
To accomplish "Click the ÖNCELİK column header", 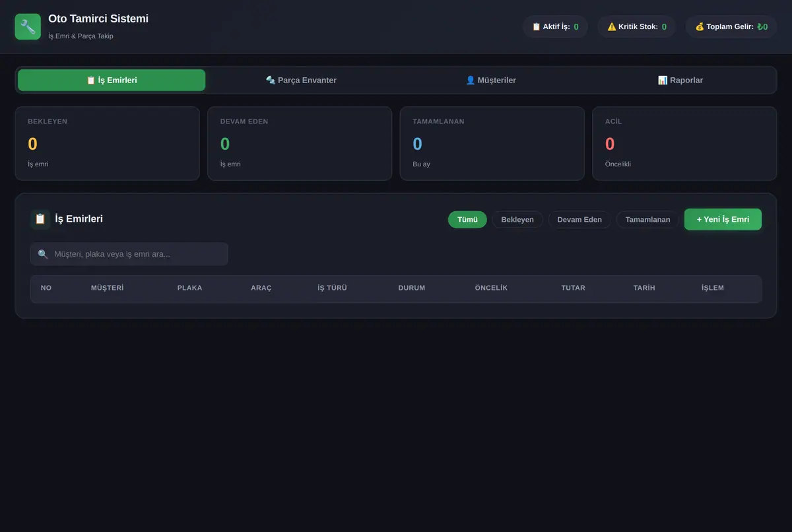I will coord(491,288).
